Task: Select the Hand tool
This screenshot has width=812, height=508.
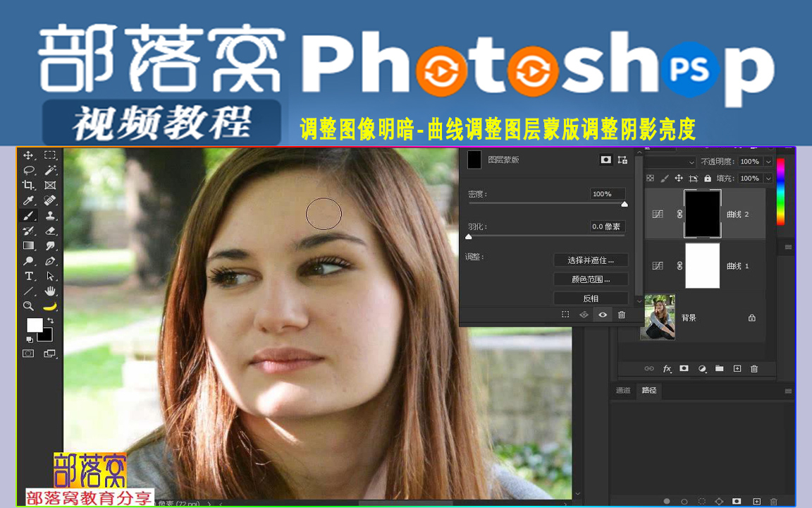Action: [x=50, y=291]
